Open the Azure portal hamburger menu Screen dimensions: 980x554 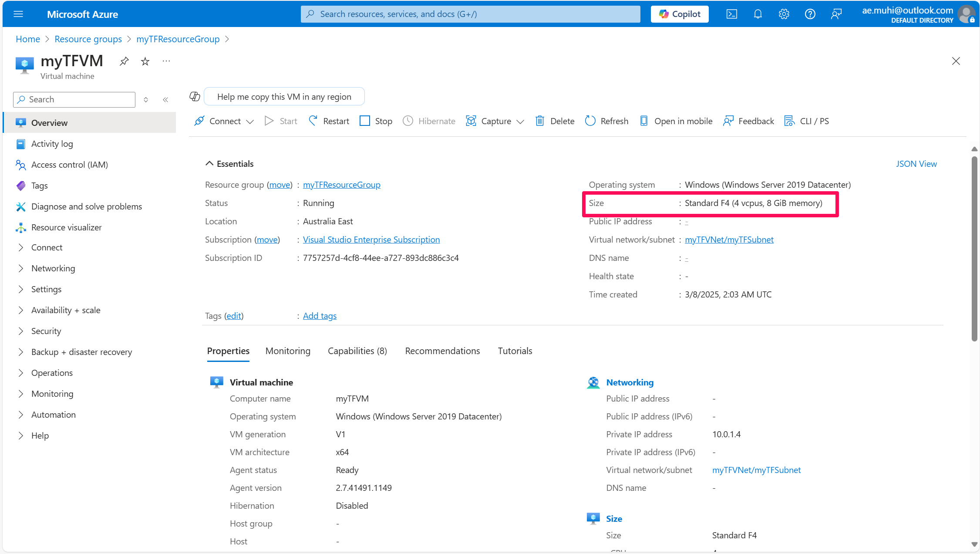click(x=18, y=14)
